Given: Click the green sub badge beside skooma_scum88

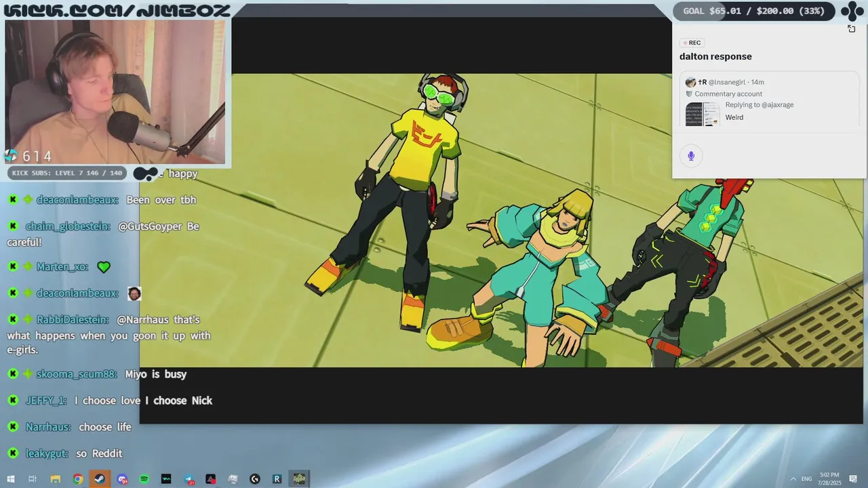Looking at the screenshot, I should tap(27, 374).
